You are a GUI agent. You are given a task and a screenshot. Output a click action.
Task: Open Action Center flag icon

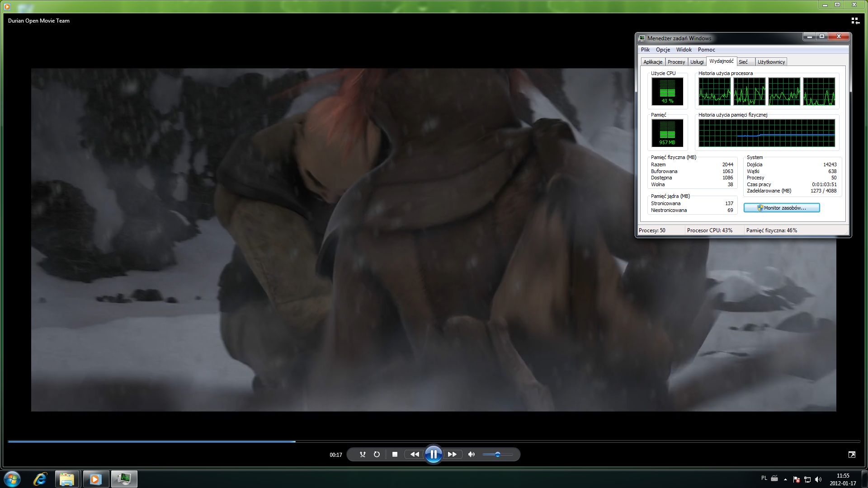pyautogui.click(x=796, y=479)
